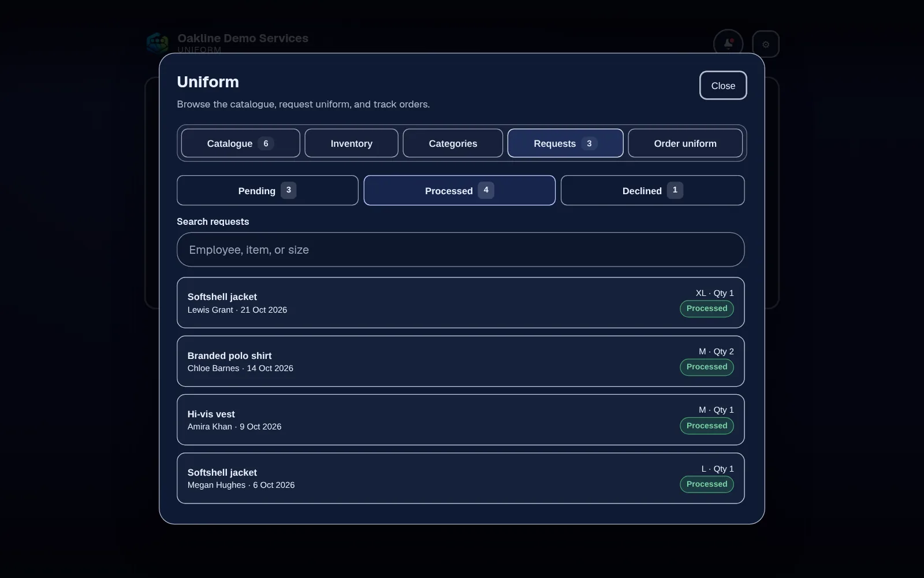
Task: Select the Requests tab
Action: coord(565,143)
